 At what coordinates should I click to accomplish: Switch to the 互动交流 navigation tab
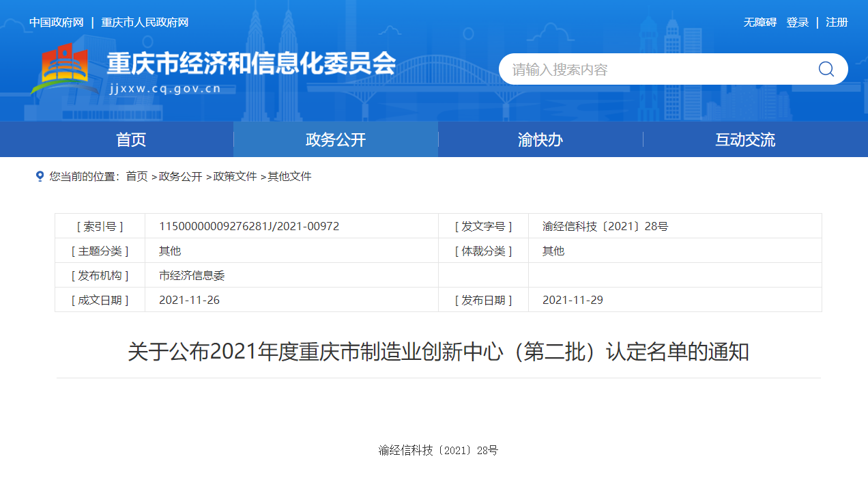click(x=745, y=140)
